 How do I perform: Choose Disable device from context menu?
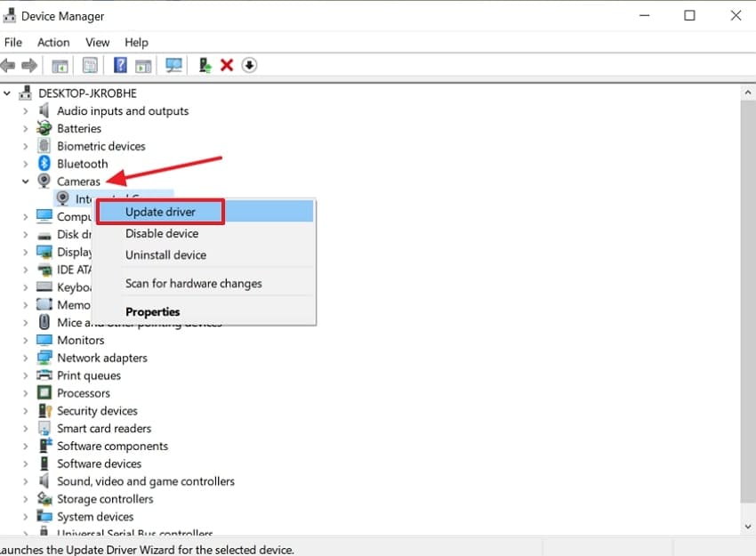[x=205, y=233]
